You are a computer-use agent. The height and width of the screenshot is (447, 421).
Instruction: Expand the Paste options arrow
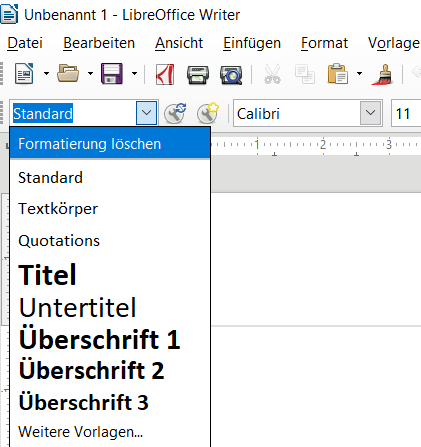[x=359, y=73]
